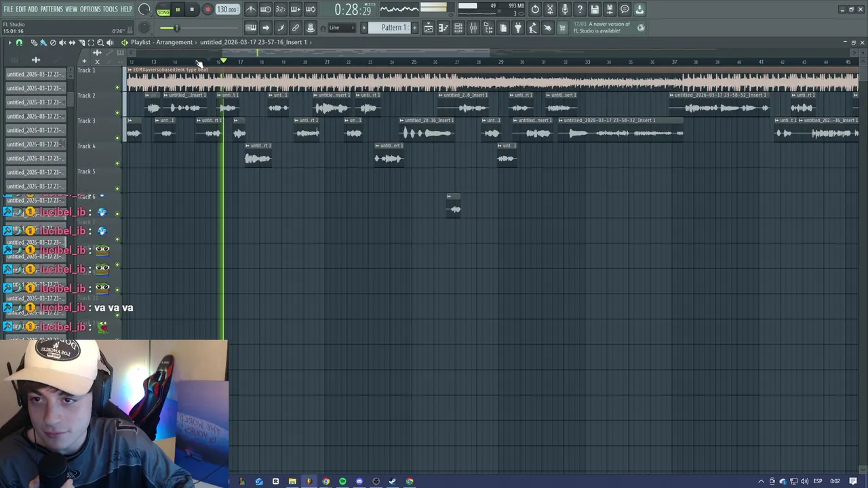Open the PATTERNS menu
Image resolution: width=868 pixels, height=488 pixels.
pyautogui.click(x=52, y=9)
